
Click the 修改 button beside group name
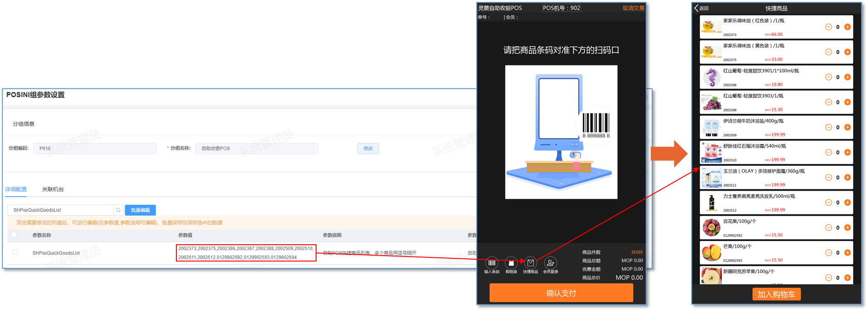(368, 148)
